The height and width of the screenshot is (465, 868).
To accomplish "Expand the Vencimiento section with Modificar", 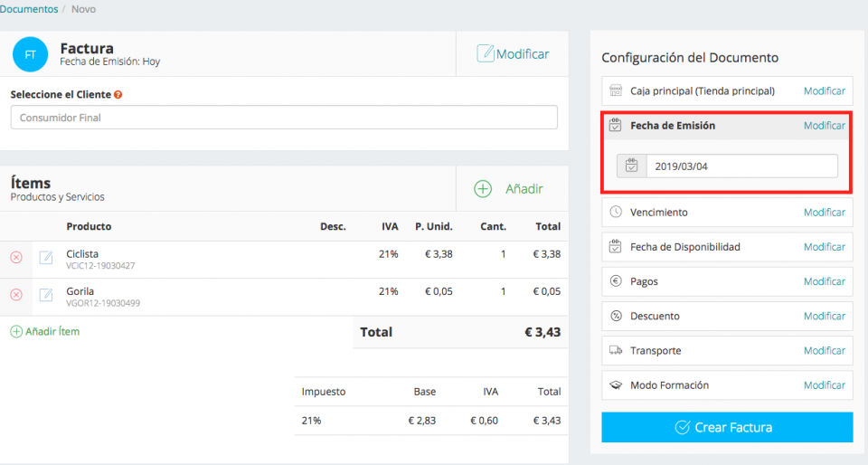I will (x=824, y=213).
